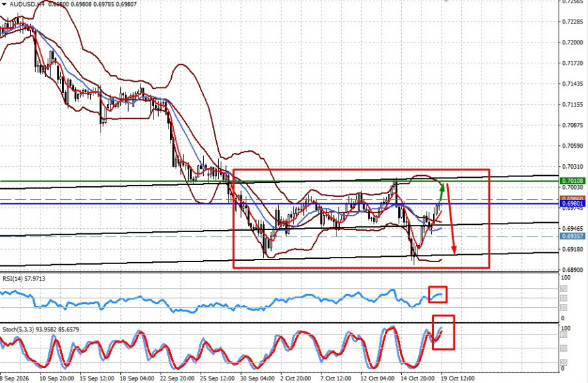Click the 0.71720 price axis label
Screen dimensions: 588x383
572,63
